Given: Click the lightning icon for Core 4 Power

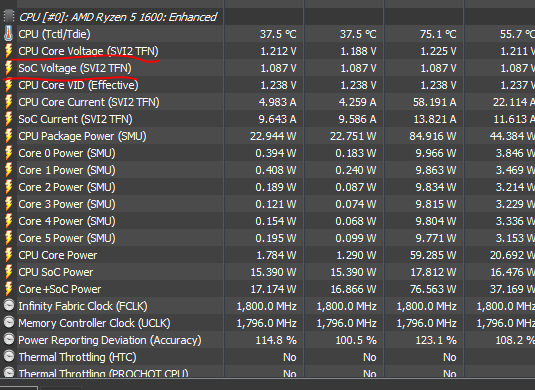Looking at the screenshot, I should pos(9,221).
